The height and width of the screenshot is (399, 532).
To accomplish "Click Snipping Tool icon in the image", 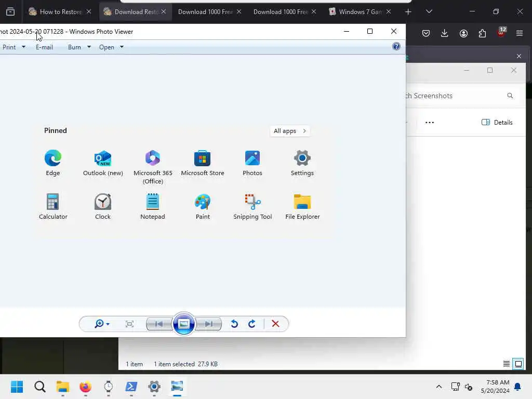I will click(252, 202).
